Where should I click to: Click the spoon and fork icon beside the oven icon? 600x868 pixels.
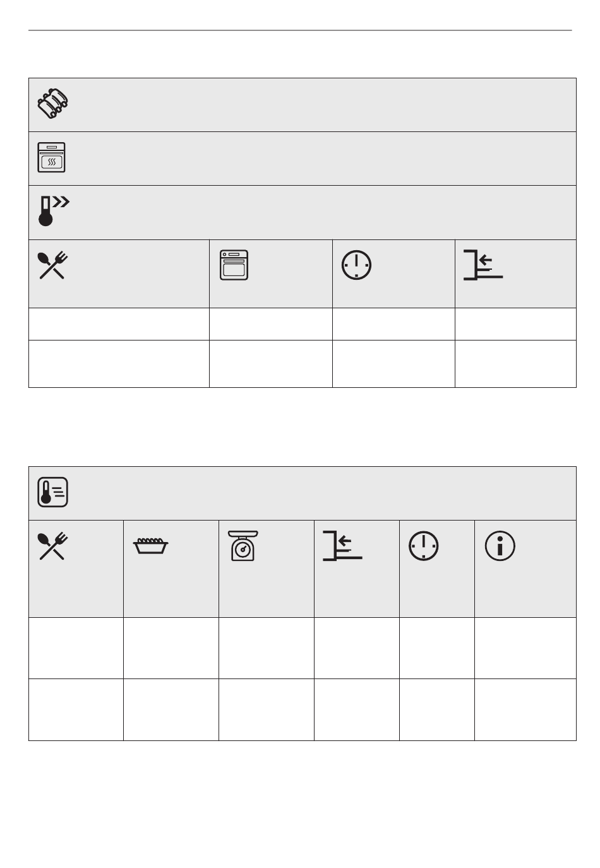(53, 265)
